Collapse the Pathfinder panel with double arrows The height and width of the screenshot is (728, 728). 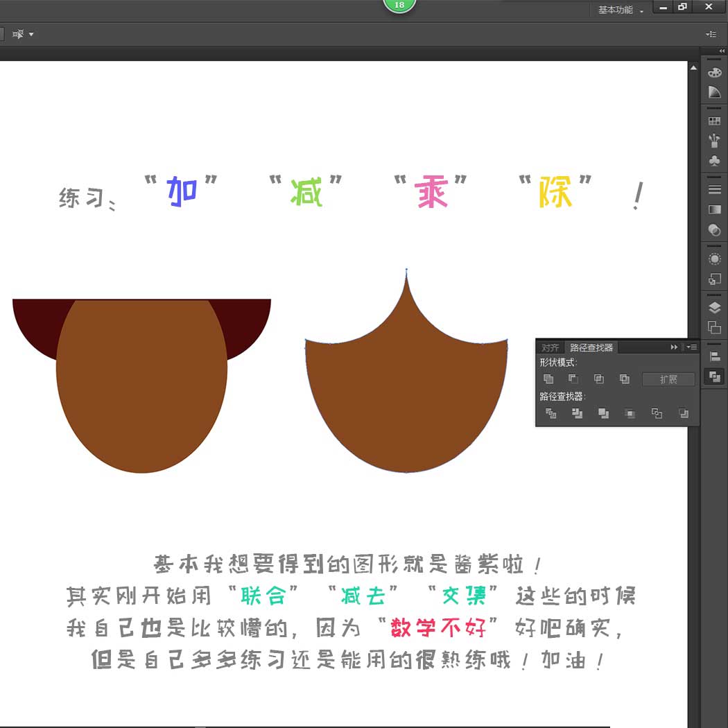pos(674,347)
